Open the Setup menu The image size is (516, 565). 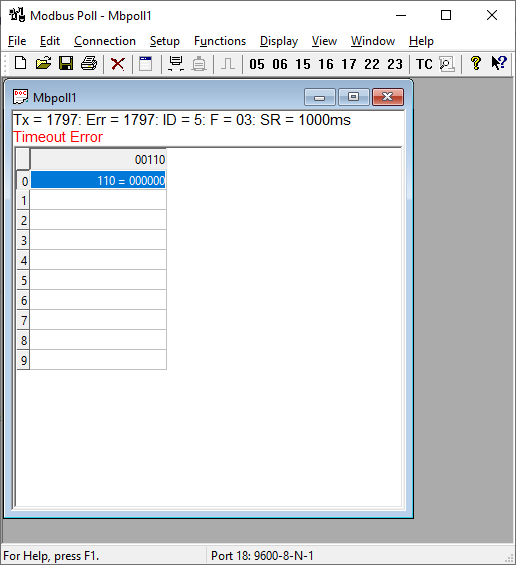pos(165,41)
